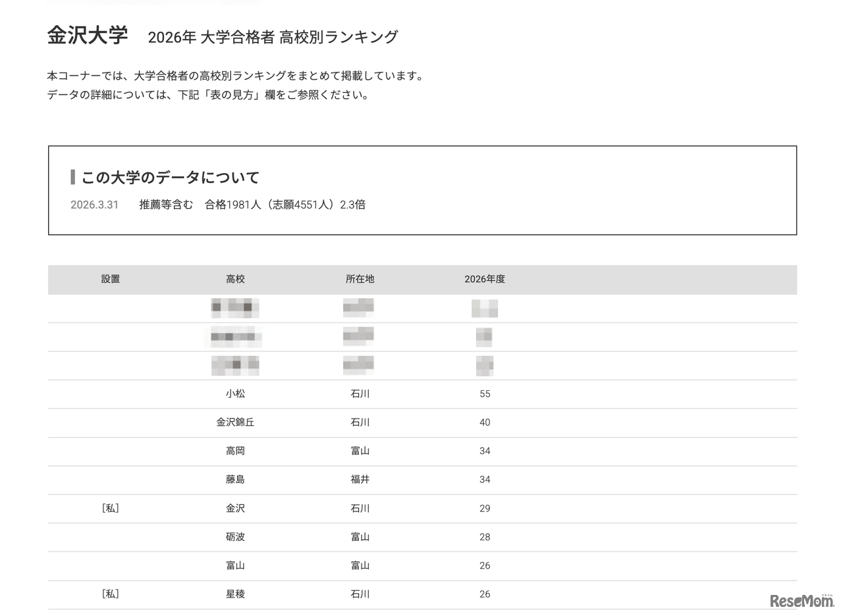Click the 本コーナーでは intro sentence

[236, 76]
